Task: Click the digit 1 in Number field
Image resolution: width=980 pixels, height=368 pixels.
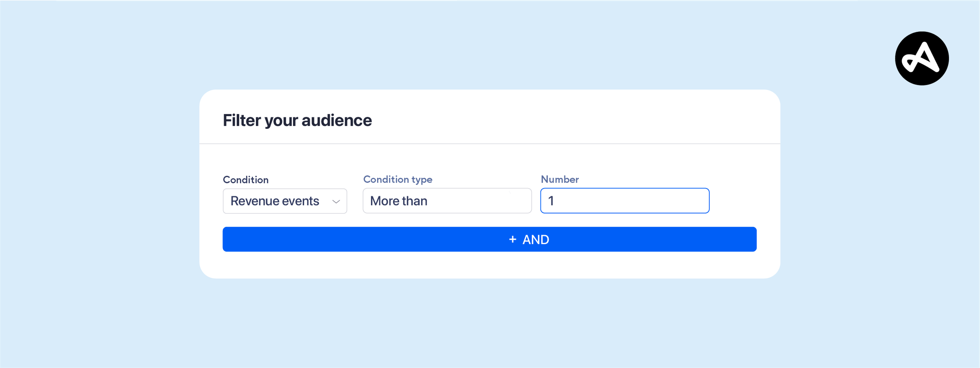Action: 551,201
